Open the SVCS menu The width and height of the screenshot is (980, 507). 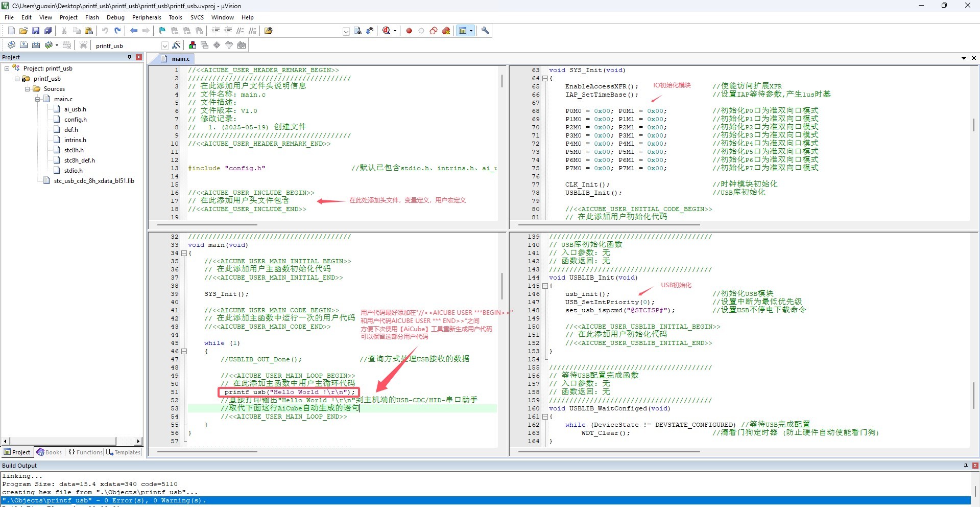(x=197, y=17)
